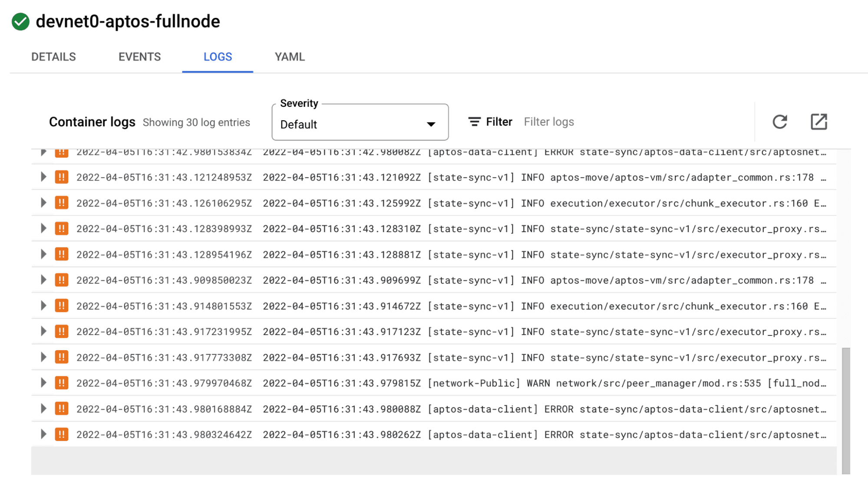Viewport: 868px width, 483px height.
Task: Go to the DETAILS tab
Action: [53, 56]
